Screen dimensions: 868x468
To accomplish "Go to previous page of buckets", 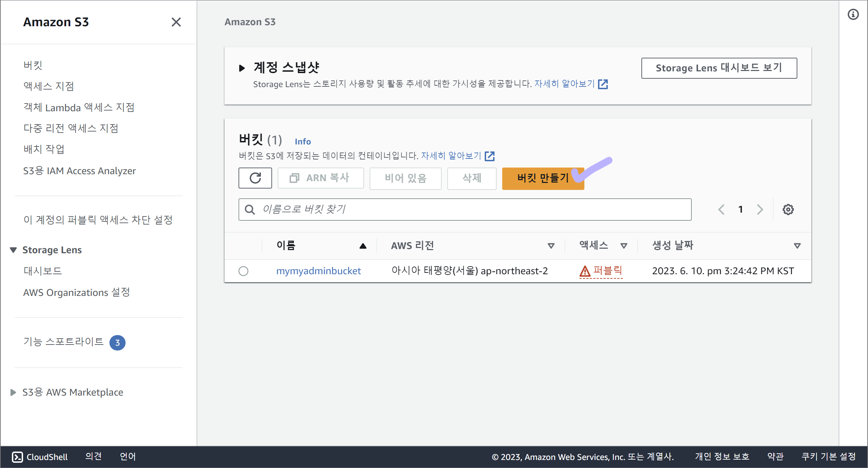I will (721, 210).
